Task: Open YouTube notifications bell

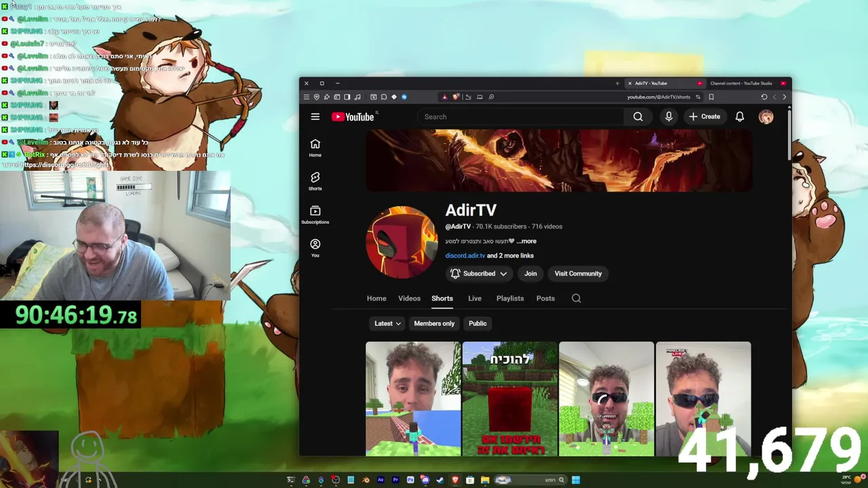Action: (x=740, y=117)
